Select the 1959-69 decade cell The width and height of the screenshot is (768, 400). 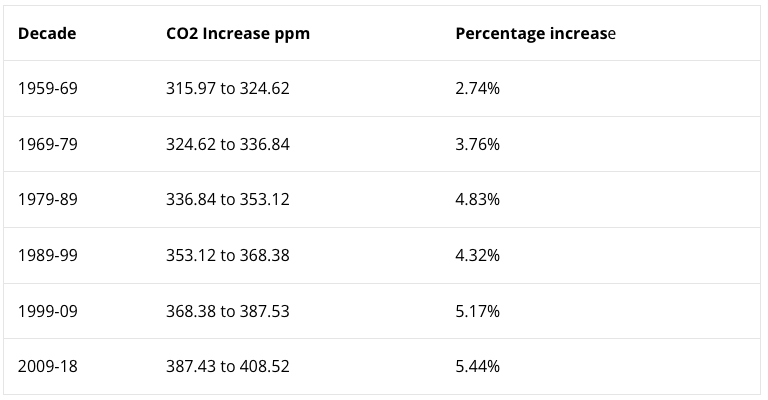[x=47, y=88]
